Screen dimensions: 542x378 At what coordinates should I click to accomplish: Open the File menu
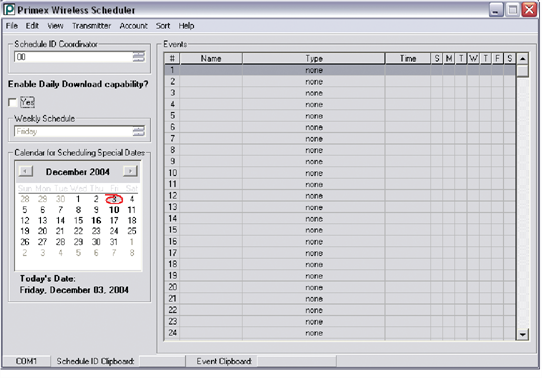coord(12,26)
